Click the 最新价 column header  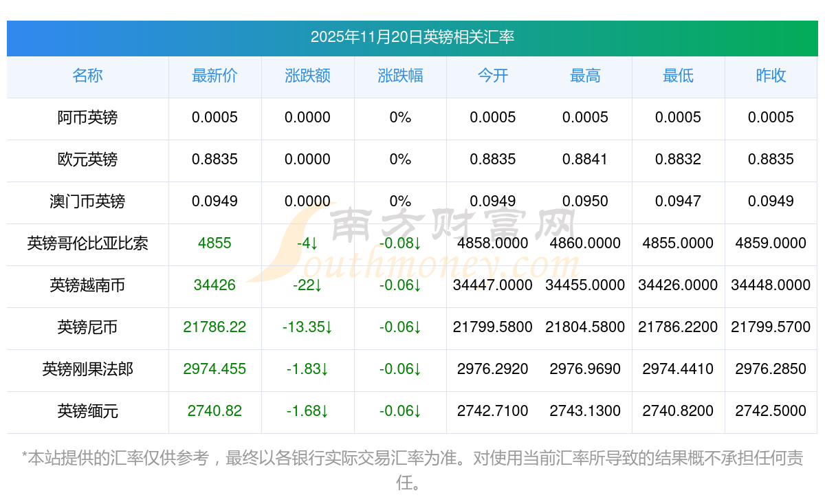[214, 76]
